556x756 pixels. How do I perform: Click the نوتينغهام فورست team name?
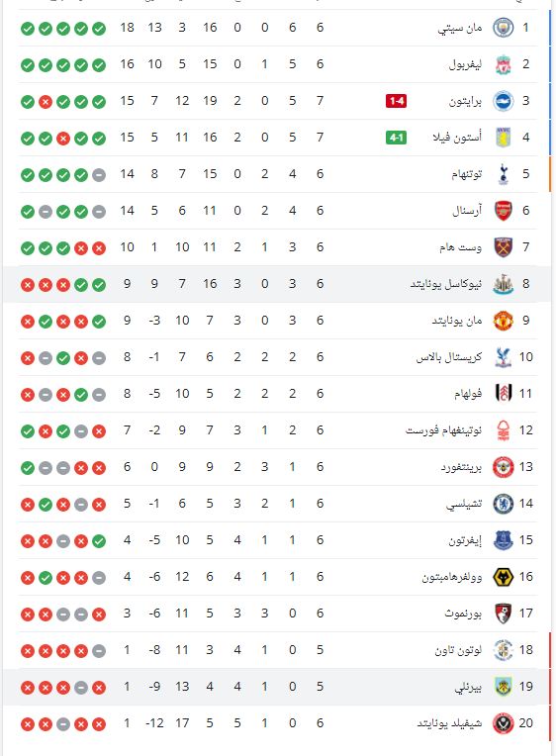443,430
